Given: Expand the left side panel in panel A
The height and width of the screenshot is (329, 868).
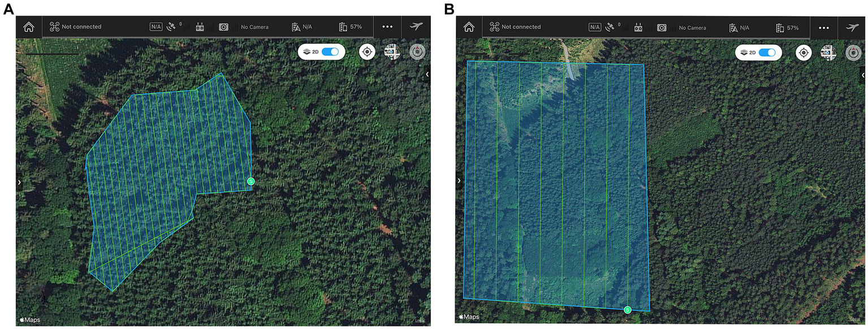Looking at the screenshot, I should point(19,182).
